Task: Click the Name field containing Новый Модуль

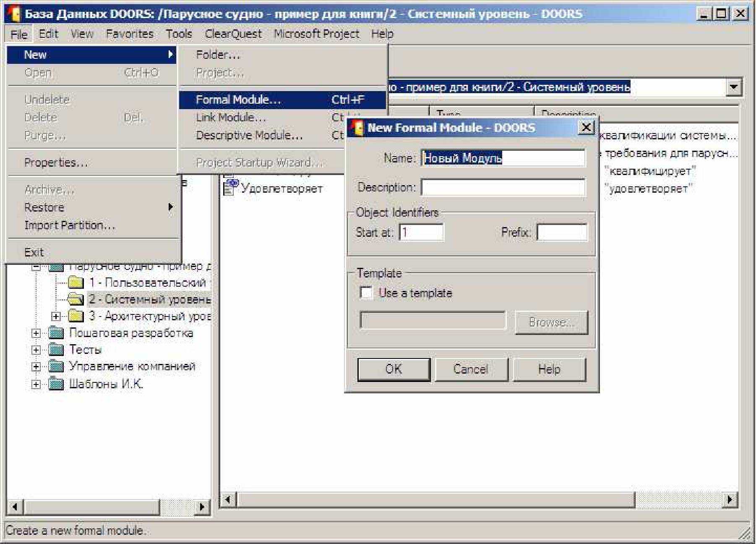Action: tap(503, 158)
